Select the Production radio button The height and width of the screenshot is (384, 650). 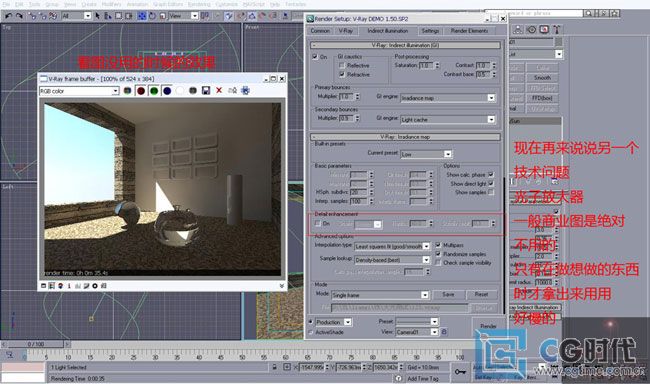click(310, 322)
